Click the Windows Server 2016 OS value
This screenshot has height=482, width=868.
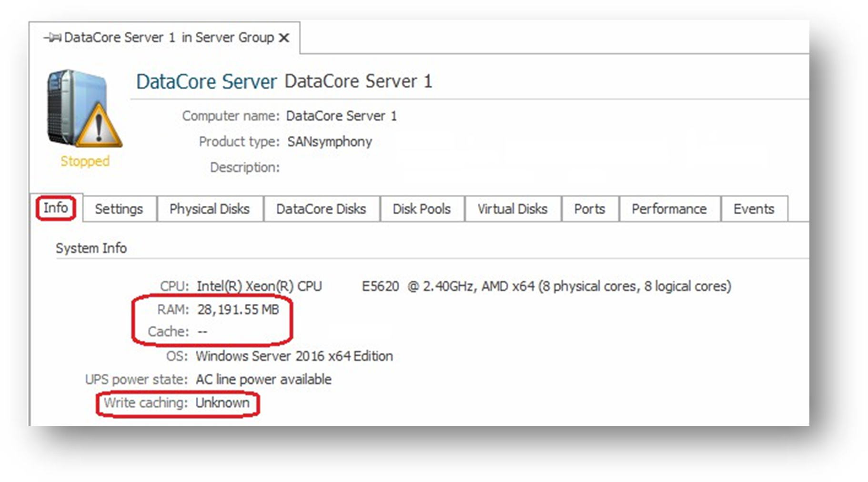click(294, 356)
